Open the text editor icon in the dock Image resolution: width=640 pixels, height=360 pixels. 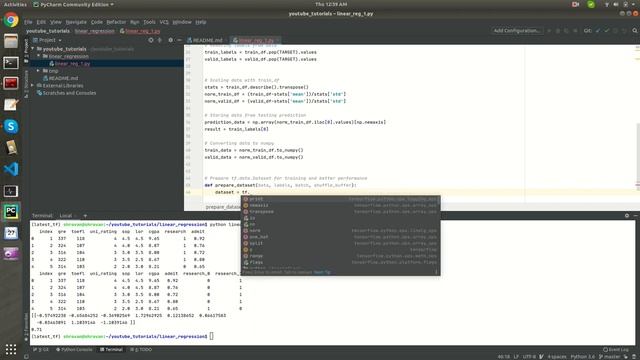click(x=11, y=105)
